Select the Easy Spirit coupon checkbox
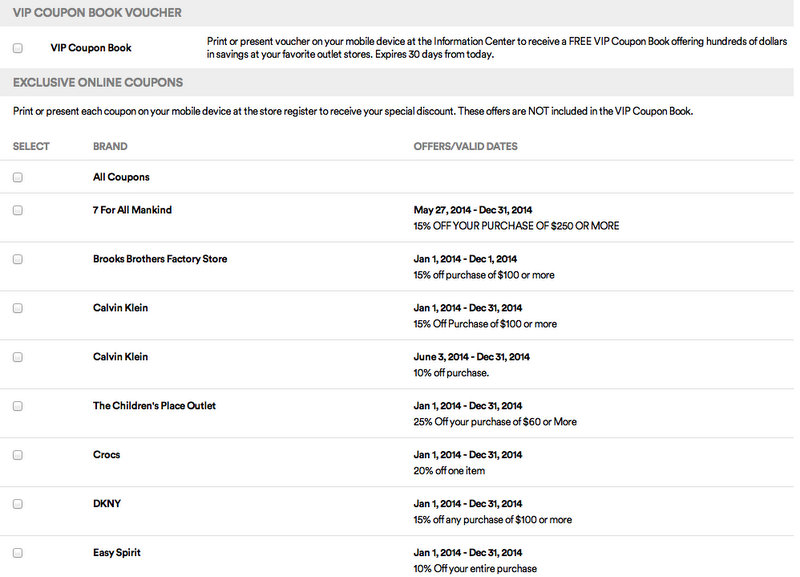 click(x=18, y=553)
